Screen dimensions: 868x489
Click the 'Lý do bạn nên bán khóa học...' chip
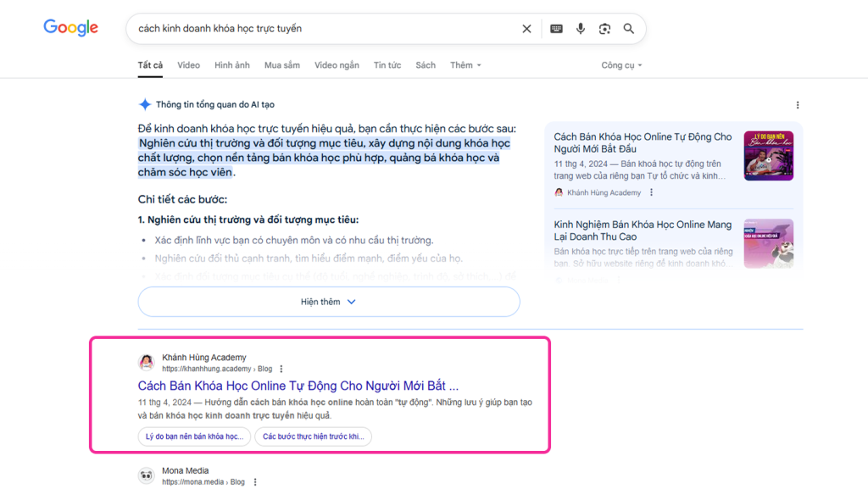pyautogui.click(x=194, y=436)
